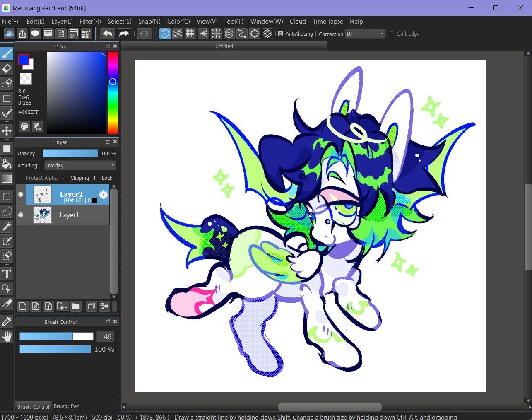Screen dimensions: 532x420
Task: Switch to the Brush Control tab
Action: point(33,407)
